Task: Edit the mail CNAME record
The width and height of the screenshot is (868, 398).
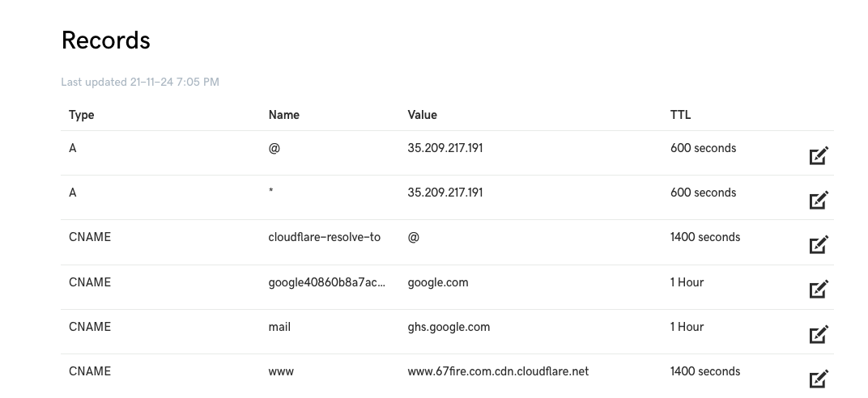Action: click(x=819, y=334)
